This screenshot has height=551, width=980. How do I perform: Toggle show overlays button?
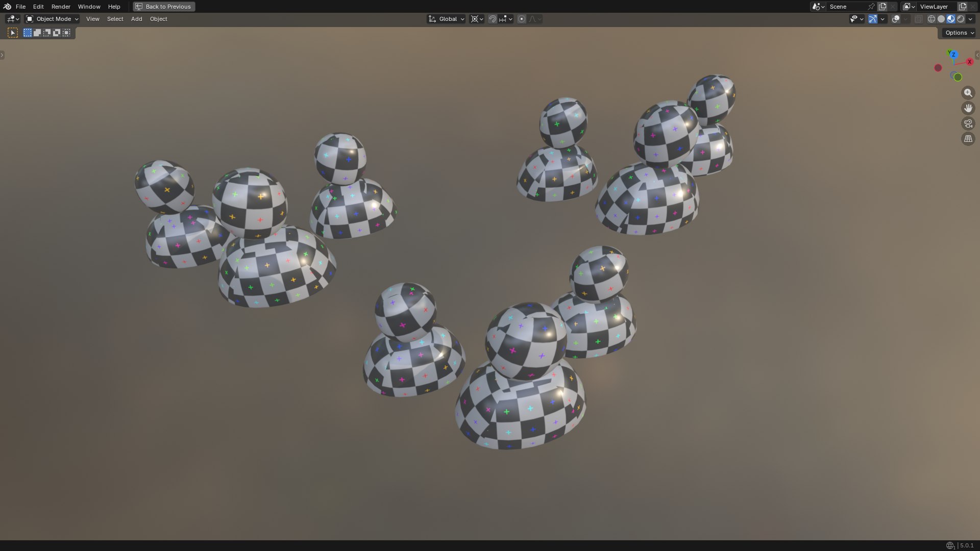coord(896,19)
